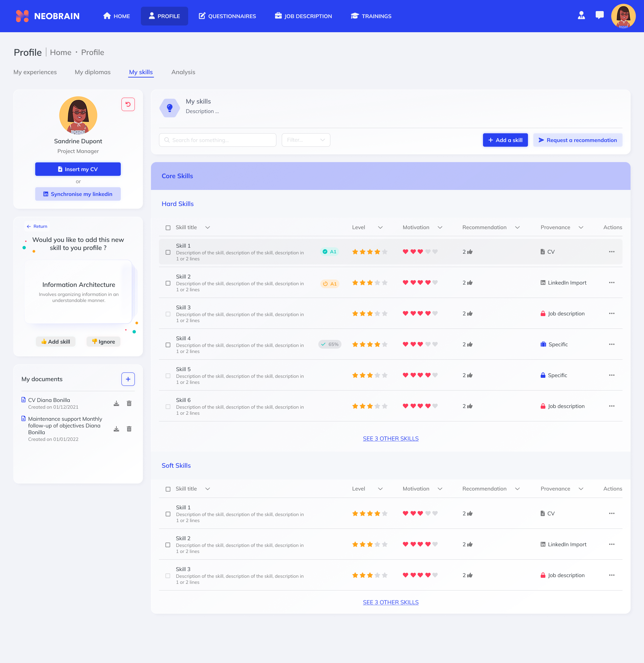The width and height of the screenshot is (644, 663).
Task: Expand the Level column sort chevron
Action: coord(380,227)
